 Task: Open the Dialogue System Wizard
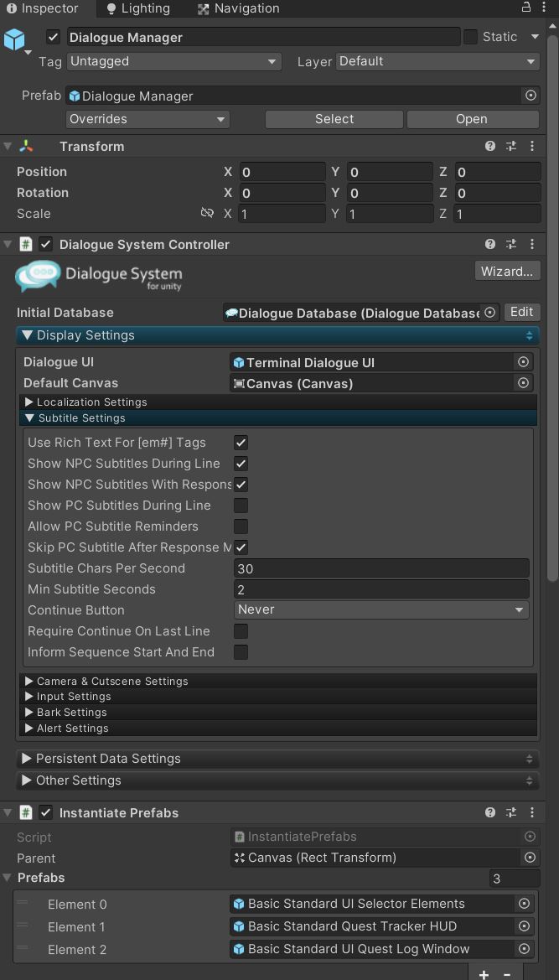point(507,272)
